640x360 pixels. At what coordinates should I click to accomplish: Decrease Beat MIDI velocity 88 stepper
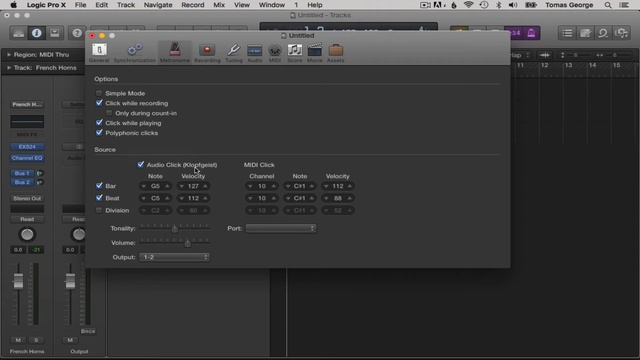[326, 198]
